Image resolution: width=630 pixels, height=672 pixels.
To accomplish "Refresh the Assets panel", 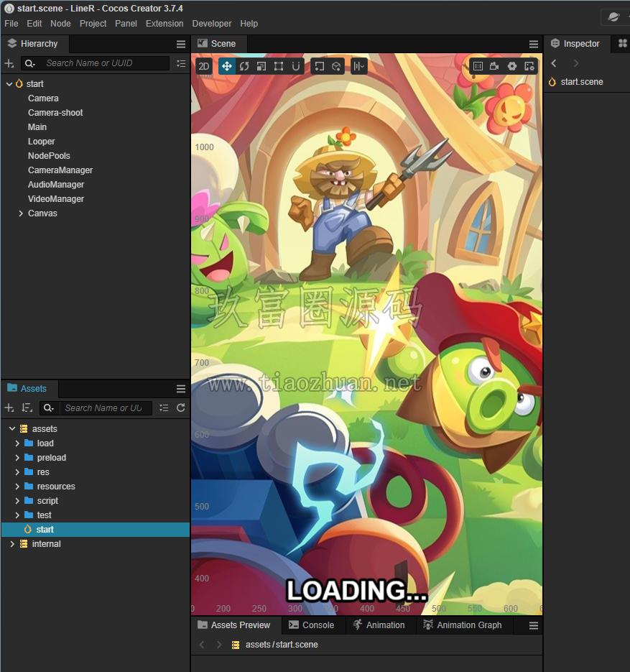I will 181,408.
